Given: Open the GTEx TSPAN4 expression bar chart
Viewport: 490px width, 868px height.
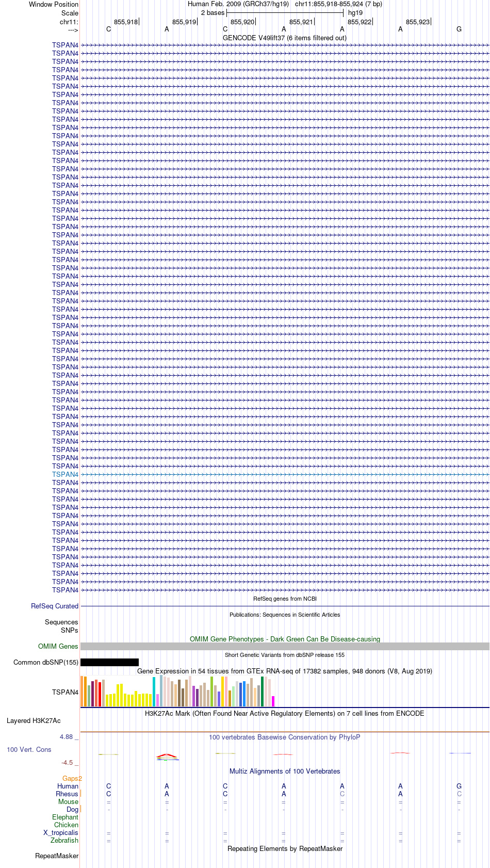Looking at the screenshot, I should [177, 691].
